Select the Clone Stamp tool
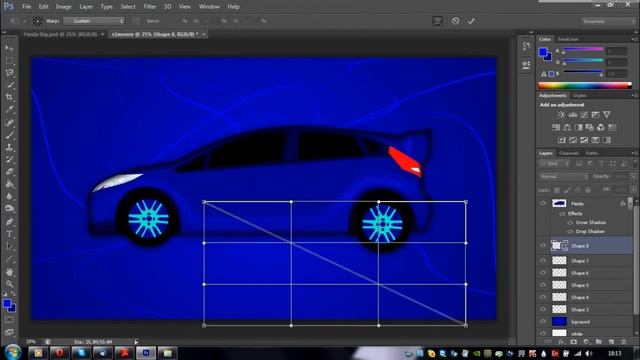This screenshot has width=640, height=360. (9, 147)
